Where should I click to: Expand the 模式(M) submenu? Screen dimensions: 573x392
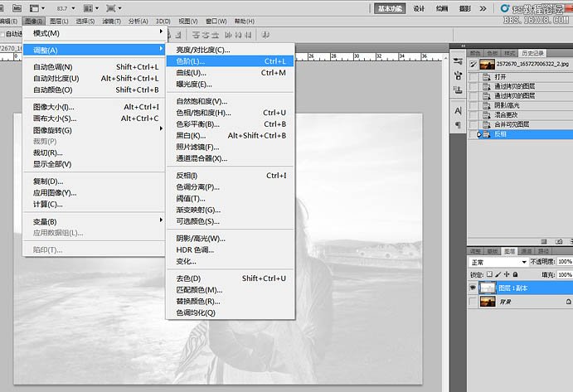coord(95,33)
